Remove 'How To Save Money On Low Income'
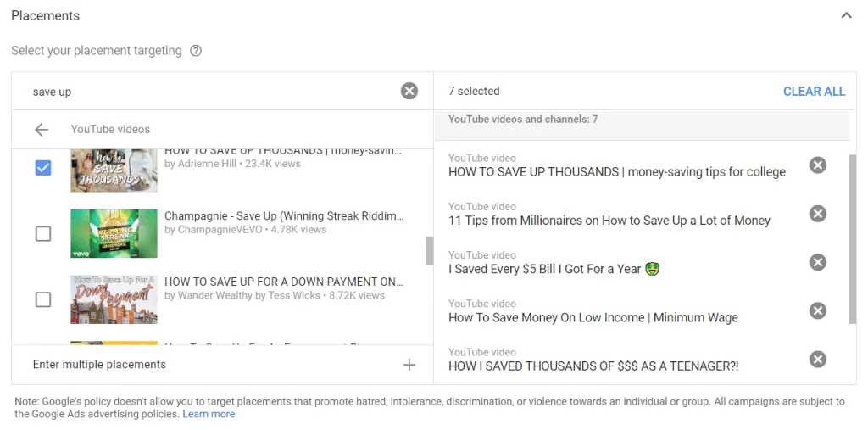The width and height of the screenshot is (868, 430). [x=818, y=311]
